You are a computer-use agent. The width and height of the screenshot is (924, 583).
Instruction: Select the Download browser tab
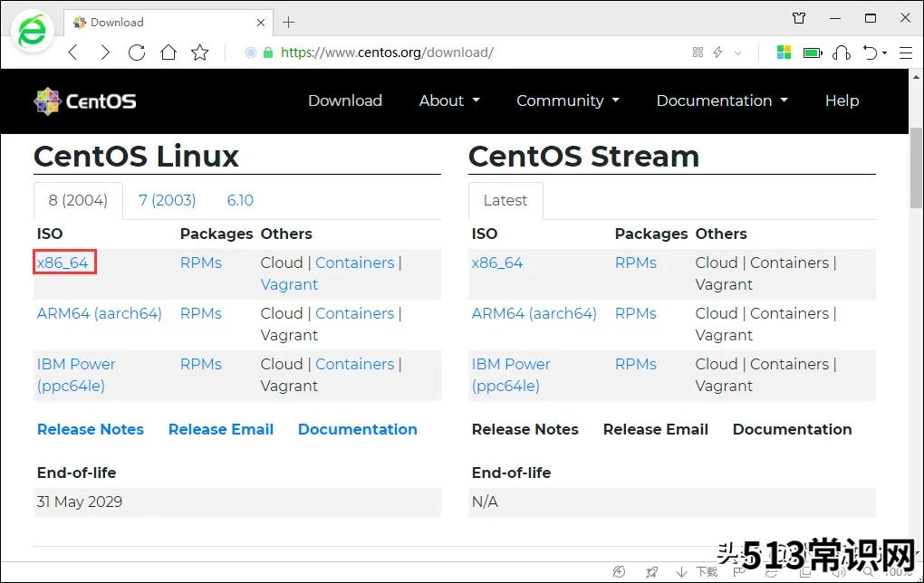coord(168,23)
